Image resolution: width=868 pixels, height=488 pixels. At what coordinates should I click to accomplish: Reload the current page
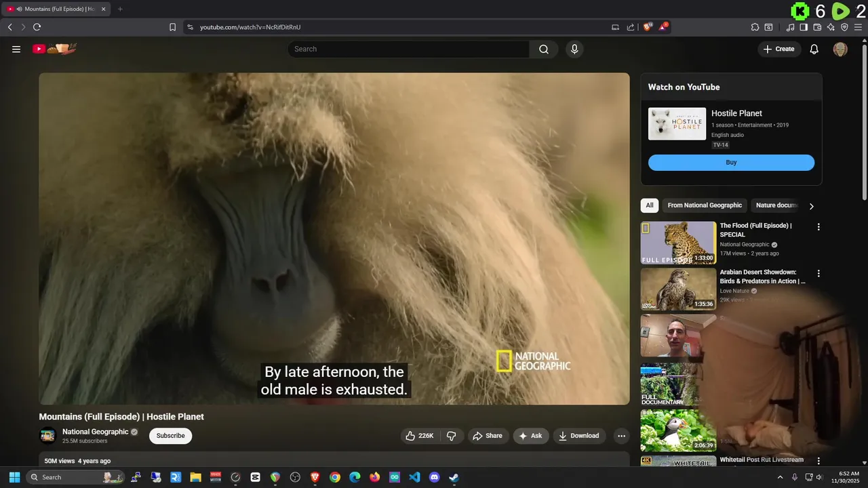point(37,27)
